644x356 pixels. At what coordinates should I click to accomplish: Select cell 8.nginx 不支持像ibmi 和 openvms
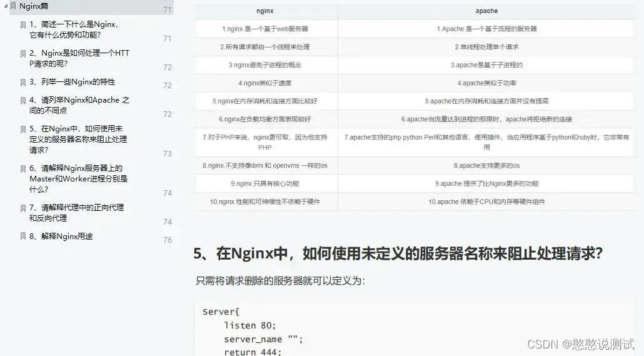(265, 166)
